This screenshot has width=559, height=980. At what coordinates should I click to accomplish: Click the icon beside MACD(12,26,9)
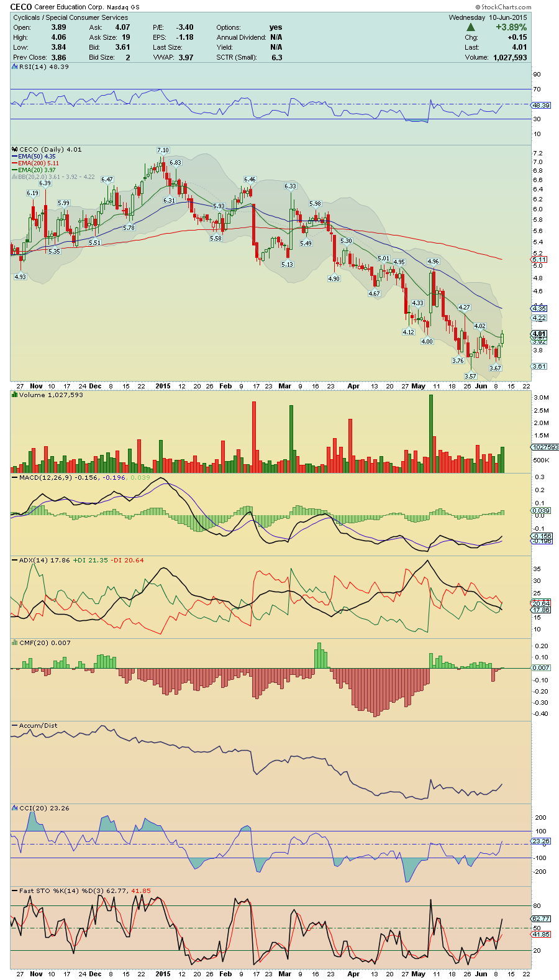tap(15, 477)
